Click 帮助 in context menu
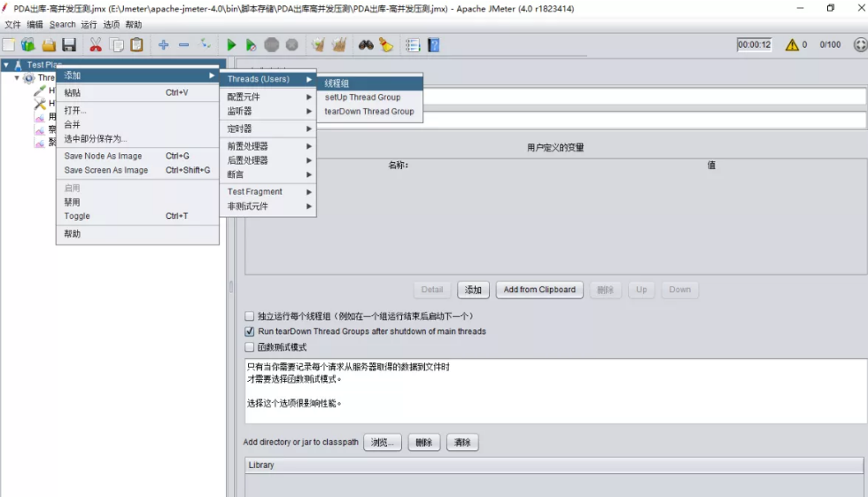Viewport: 868px width, 497px height. tap(137, 234)
